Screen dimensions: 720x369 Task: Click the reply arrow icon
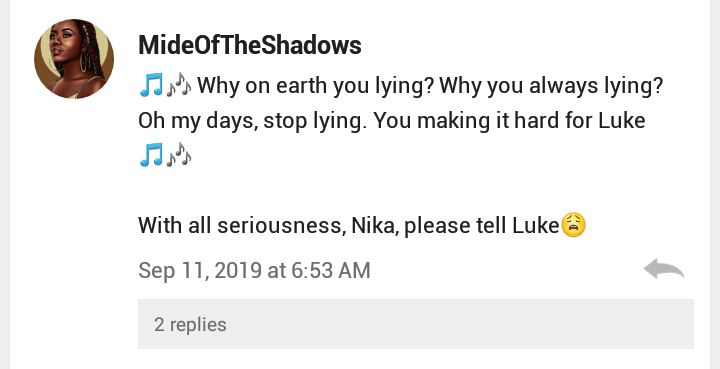[x=664, y=269]
